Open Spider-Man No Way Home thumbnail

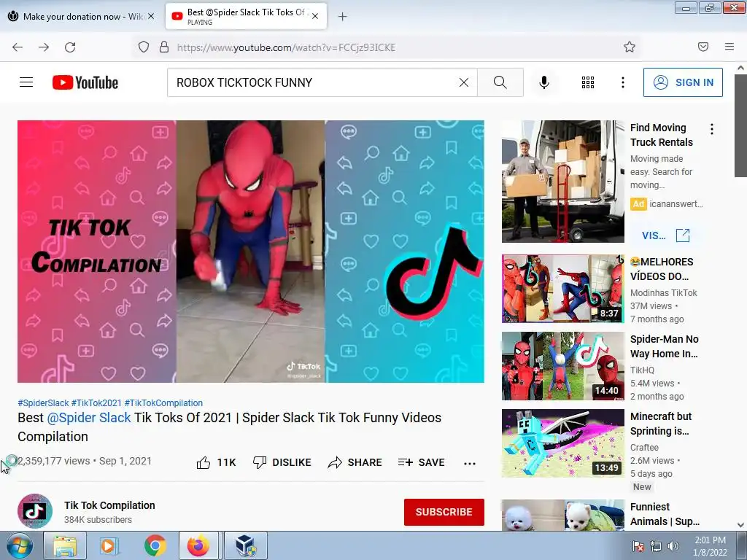(562, 366)
